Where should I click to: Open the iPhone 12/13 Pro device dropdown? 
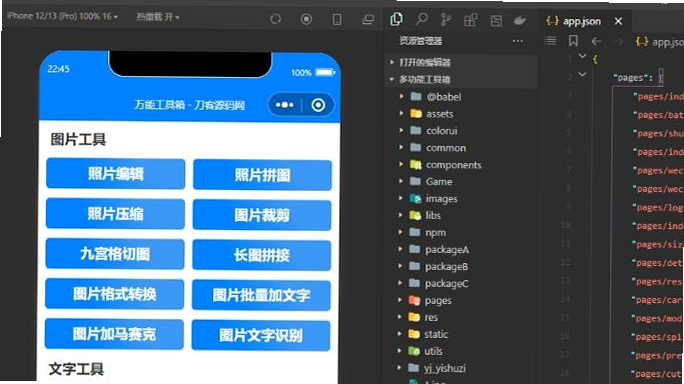tap(62, 16)
